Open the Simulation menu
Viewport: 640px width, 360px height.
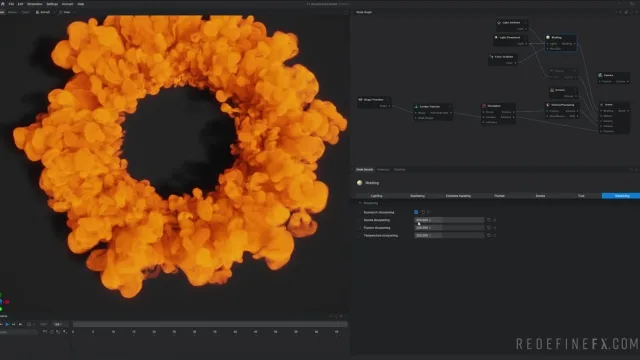click(34, 4)
